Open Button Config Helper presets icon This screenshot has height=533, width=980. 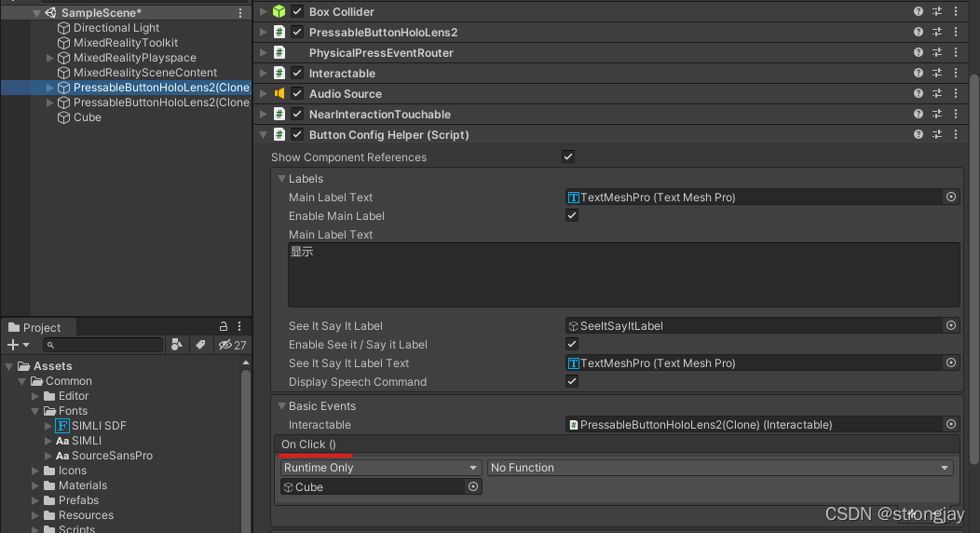937,134
